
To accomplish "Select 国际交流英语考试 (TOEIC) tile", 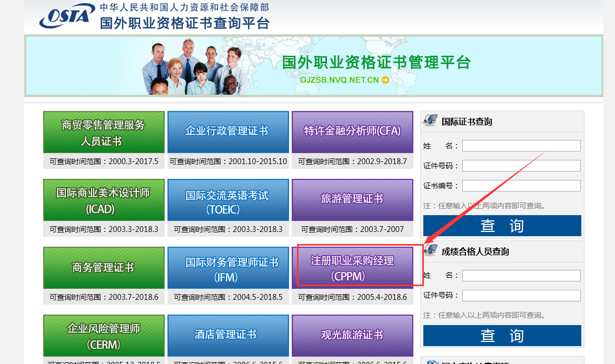I will (x=228, y=200).
